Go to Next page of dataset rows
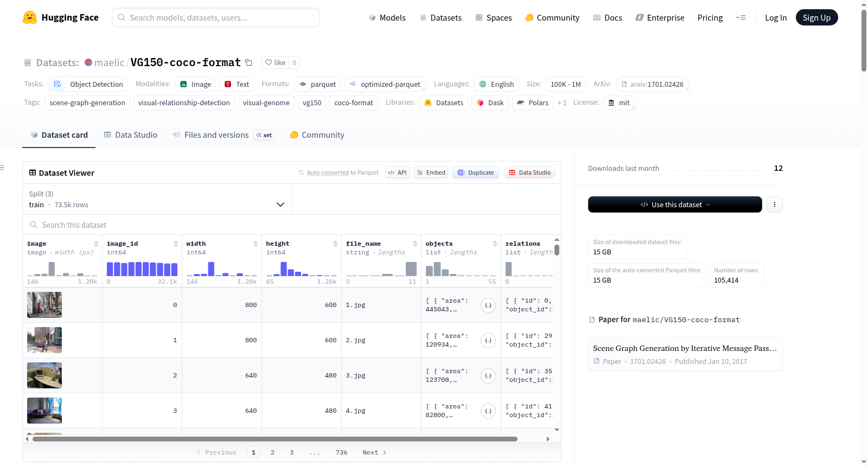This screenshot has width=868, height=467. click(x=374, y=452)
